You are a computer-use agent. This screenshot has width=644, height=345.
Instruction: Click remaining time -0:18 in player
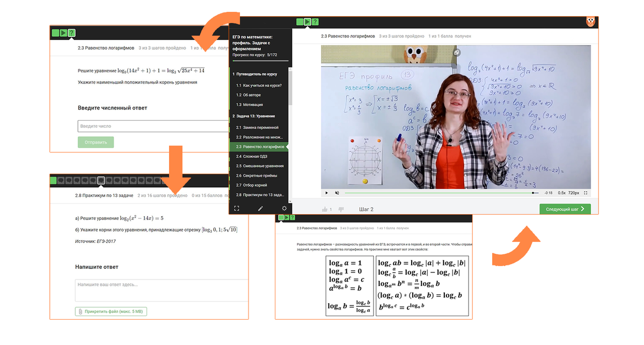(548, 193)
